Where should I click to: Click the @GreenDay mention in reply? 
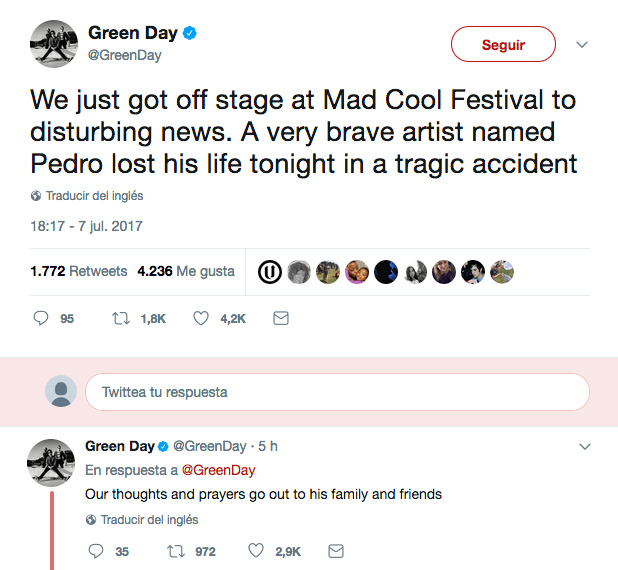(219, 470)
